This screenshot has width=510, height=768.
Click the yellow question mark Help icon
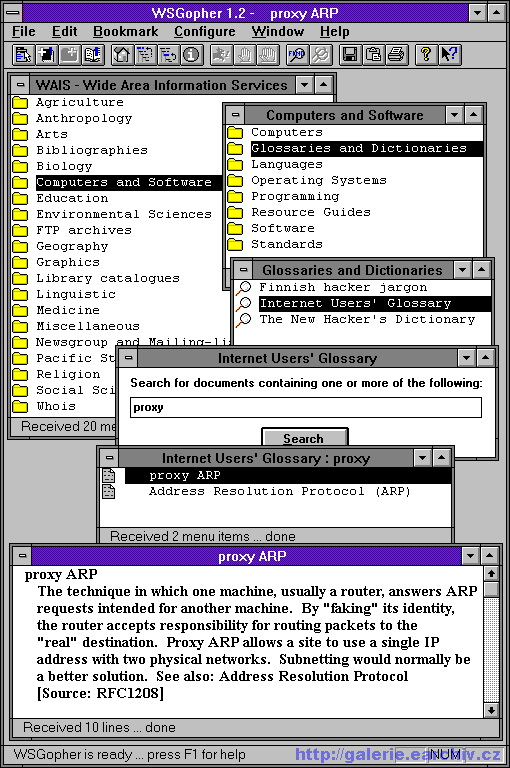(426, 54)
